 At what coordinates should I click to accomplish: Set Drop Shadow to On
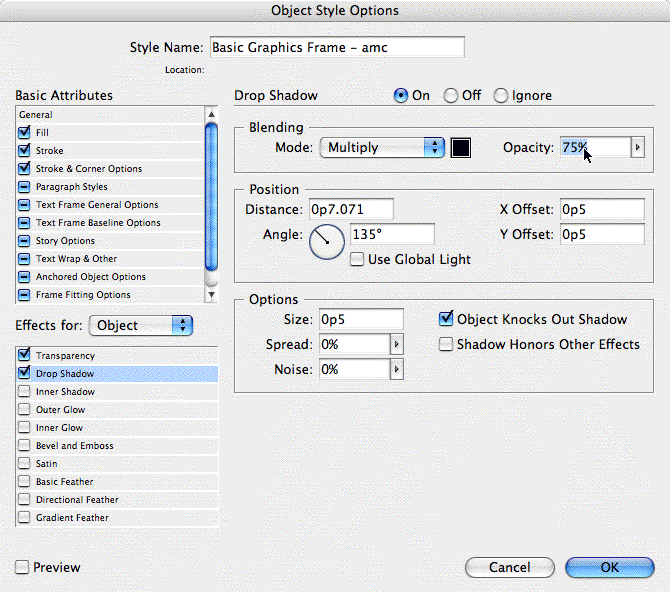[x=401, y=96]
